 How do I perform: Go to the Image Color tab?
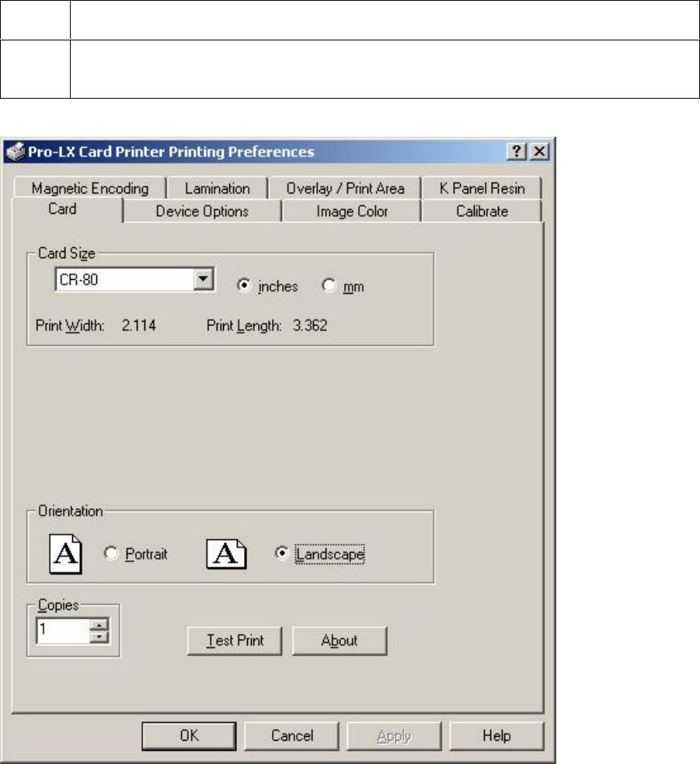[352, 211]
